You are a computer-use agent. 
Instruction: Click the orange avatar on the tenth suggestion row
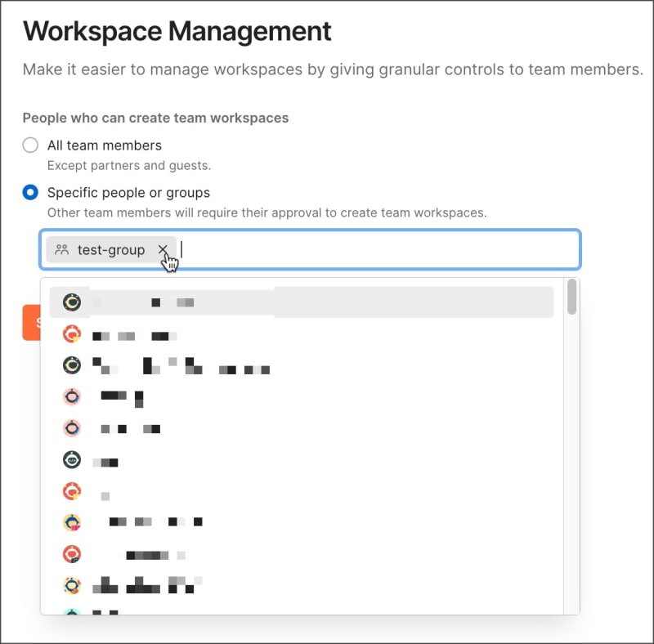pos(73,585)
